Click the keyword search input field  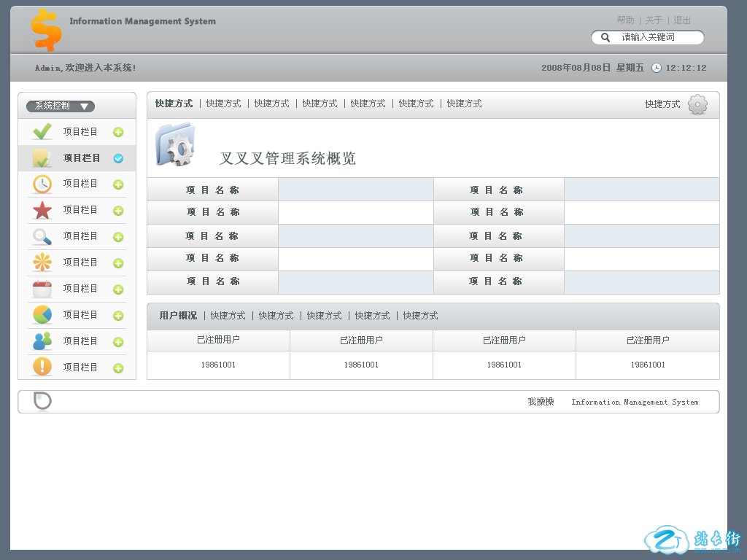tap(657, 37)
